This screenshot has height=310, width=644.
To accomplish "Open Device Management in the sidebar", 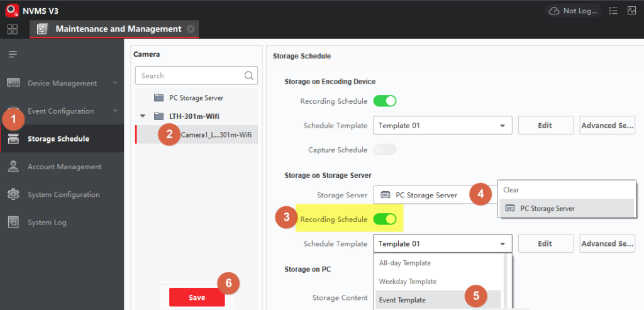I will (62, 84).
